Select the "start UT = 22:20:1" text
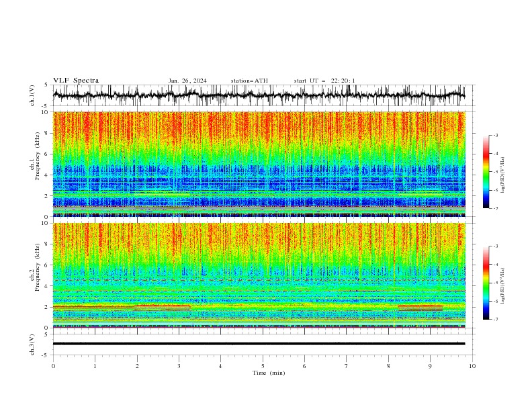Viewport: 532px width, 411px height. 324,81
